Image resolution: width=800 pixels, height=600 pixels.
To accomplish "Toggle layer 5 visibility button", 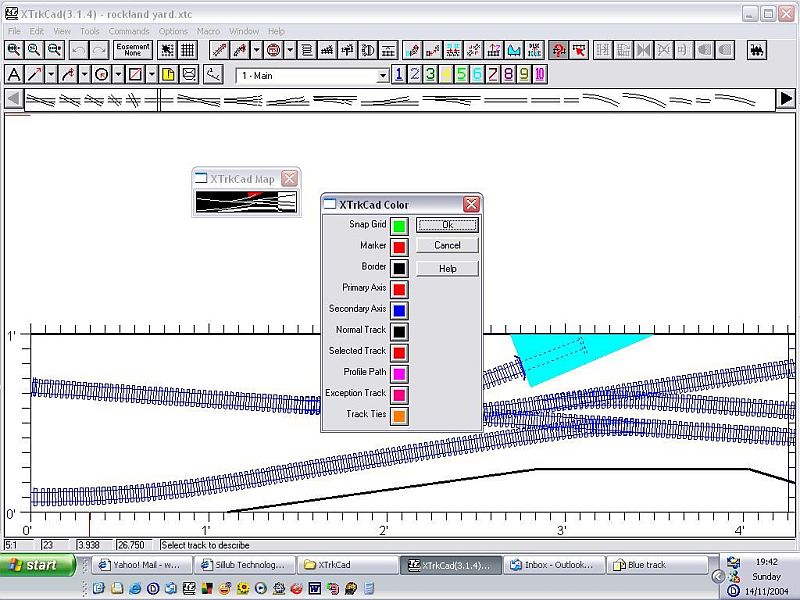I will 462,74.
